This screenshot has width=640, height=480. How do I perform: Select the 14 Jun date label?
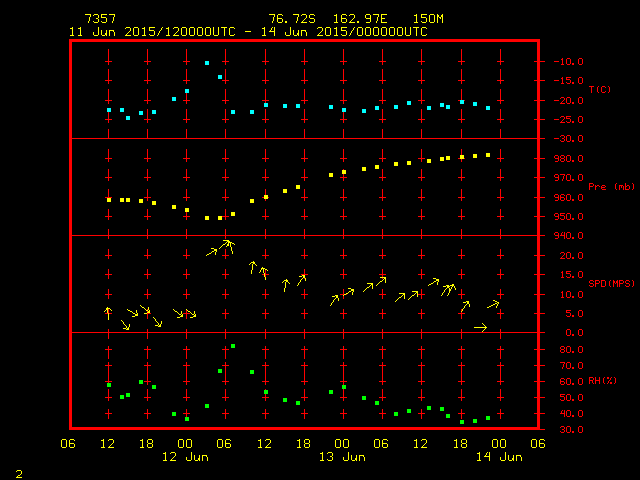pos(497,457)
